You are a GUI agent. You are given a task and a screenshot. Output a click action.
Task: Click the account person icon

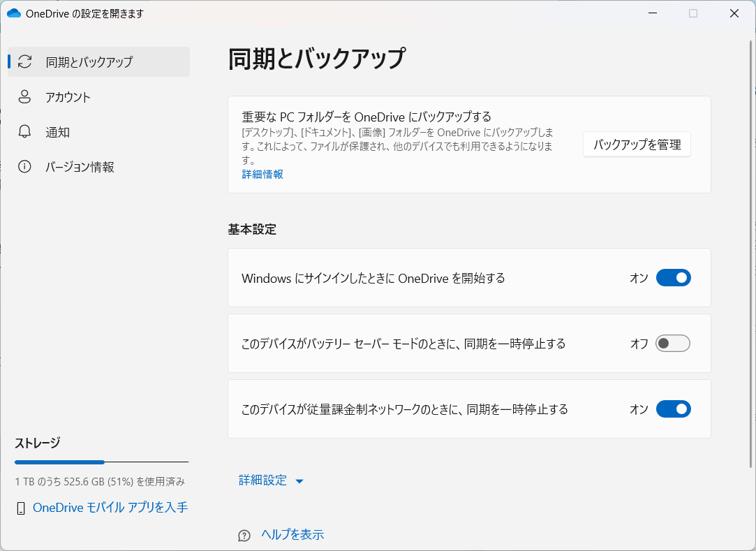click(x=24, y=96)
